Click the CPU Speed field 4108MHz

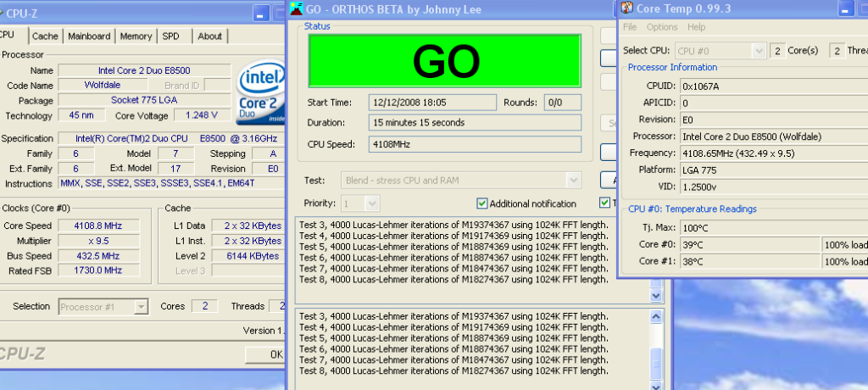click(475, 144)
